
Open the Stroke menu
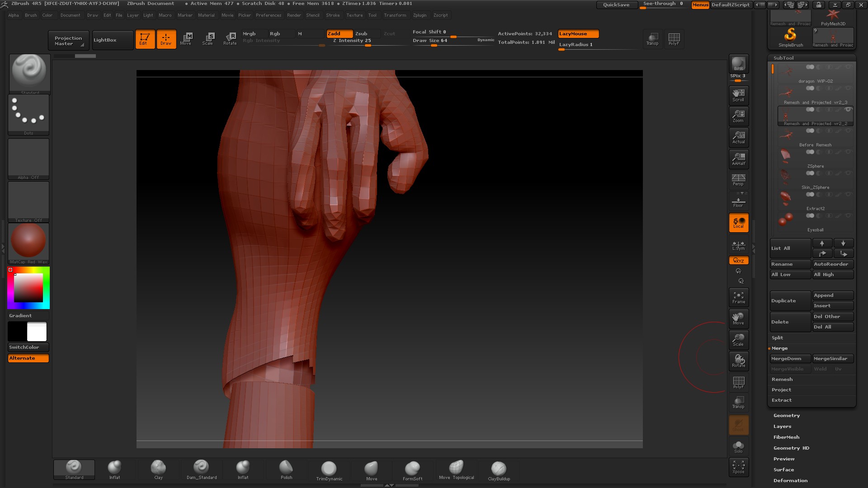333,15
